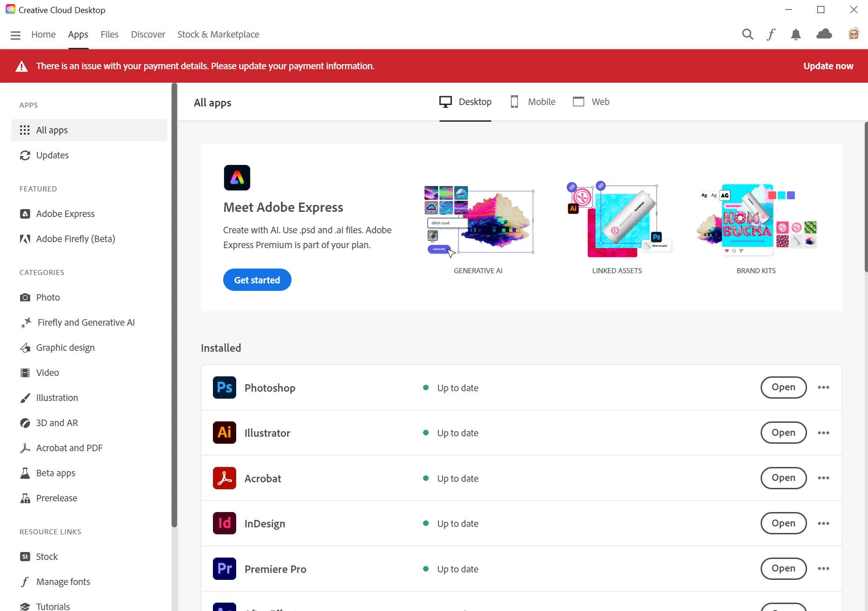Open more options for Photoshop

(x=823, y=388)
